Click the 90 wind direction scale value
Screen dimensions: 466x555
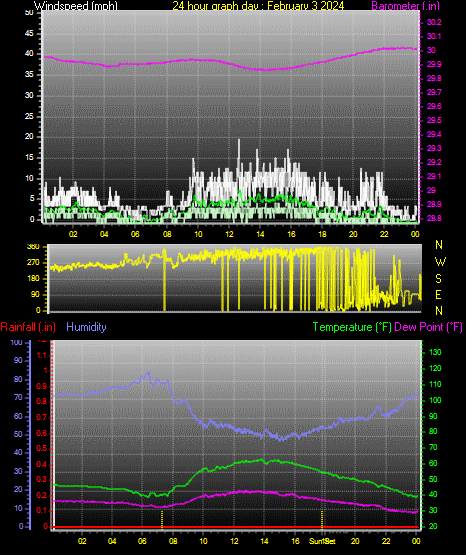[35, 294]
